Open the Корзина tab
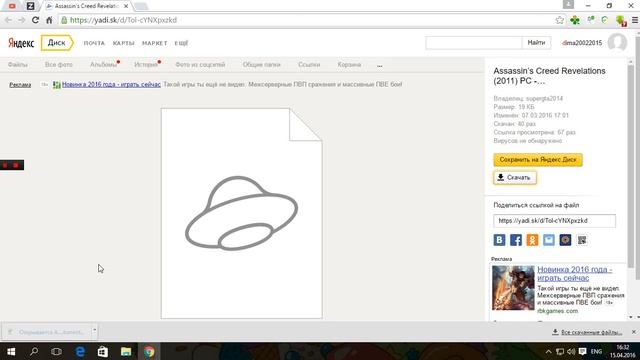This screenshot has height=360, width=640. 349,64
